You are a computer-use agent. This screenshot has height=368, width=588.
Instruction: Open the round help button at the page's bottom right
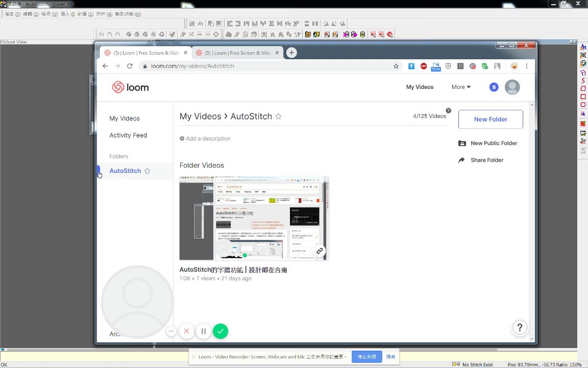click(520, 328)
